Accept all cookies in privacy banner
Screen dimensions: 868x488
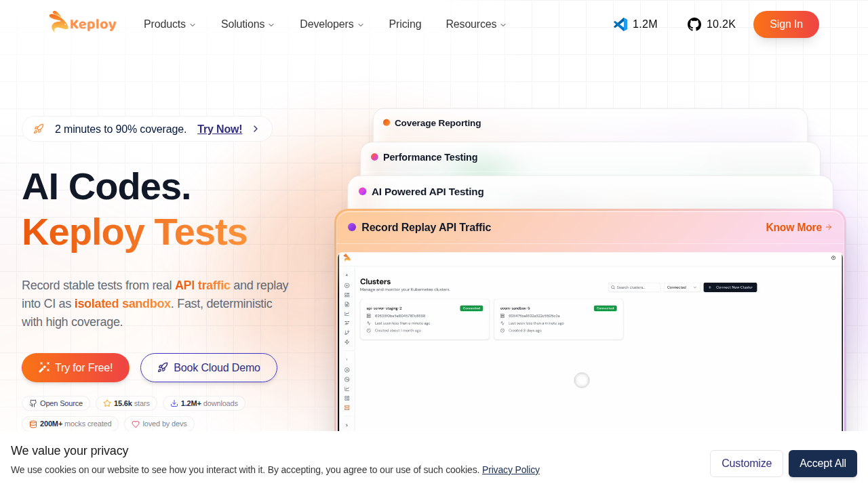[x=823, y=464]
